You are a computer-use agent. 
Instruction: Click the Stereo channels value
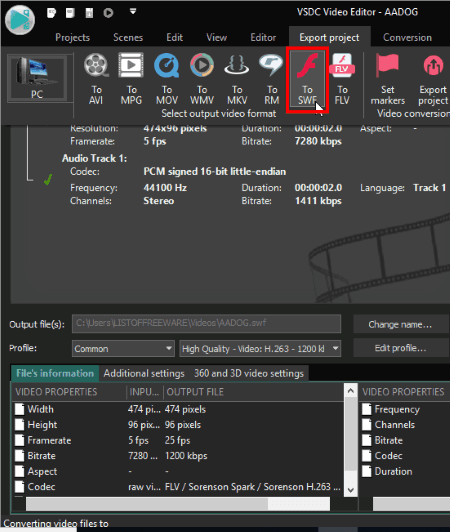point(158,201)
